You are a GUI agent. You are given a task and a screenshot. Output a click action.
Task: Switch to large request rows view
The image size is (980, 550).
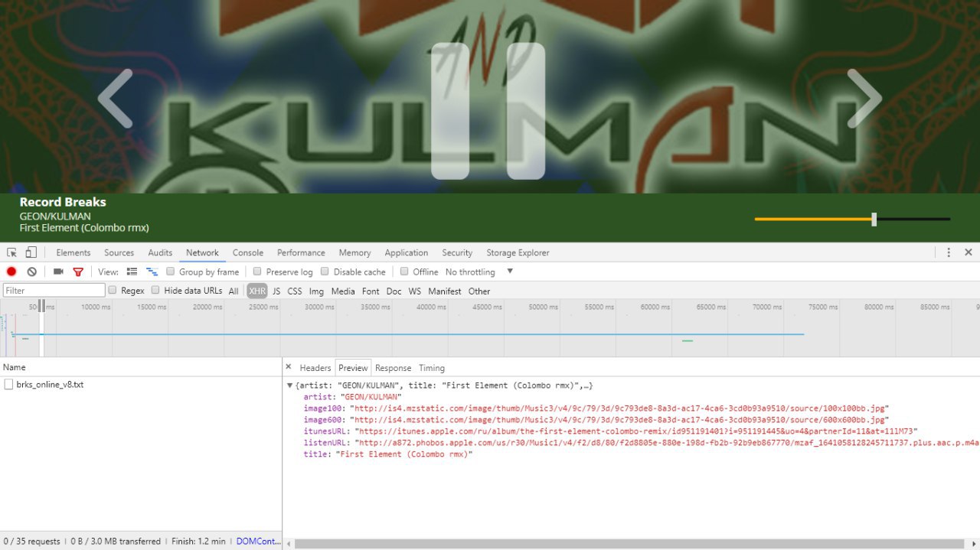click(x=132, y=272)
